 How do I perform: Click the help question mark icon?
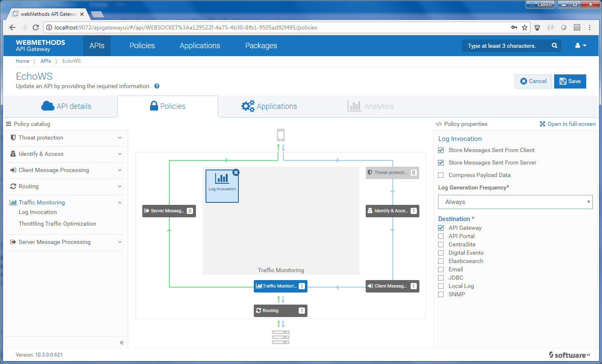coord(157,86)
